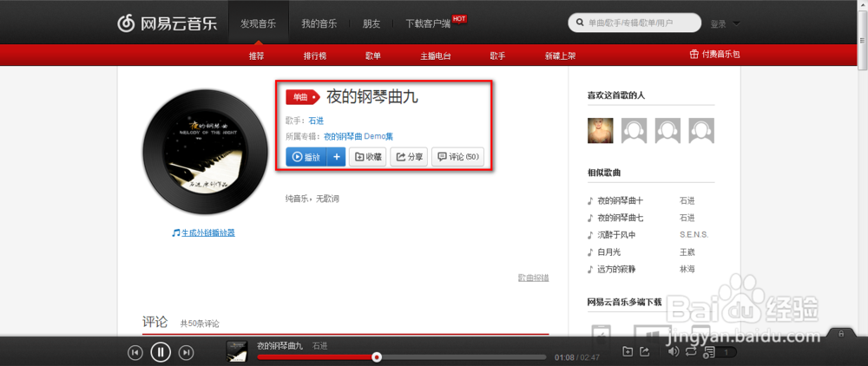Image resolution: width=868 pixels, height=366 pixels.
Task: Add current song to collection from player bar
Action: [x=628, y=351]
